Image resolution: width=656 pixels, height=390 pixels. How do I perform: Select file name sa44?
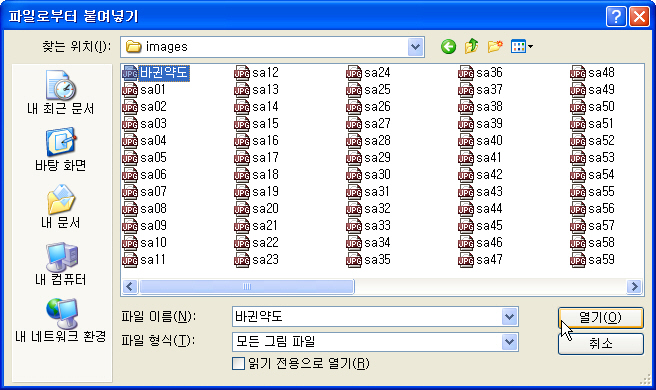click(x=489, y=208)
